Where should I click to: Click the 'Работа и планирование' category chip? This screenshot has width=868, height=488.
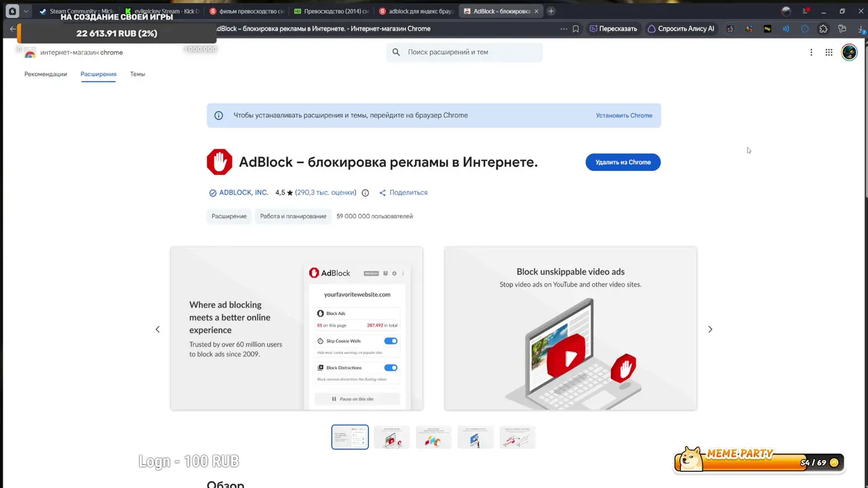point(293,216)
